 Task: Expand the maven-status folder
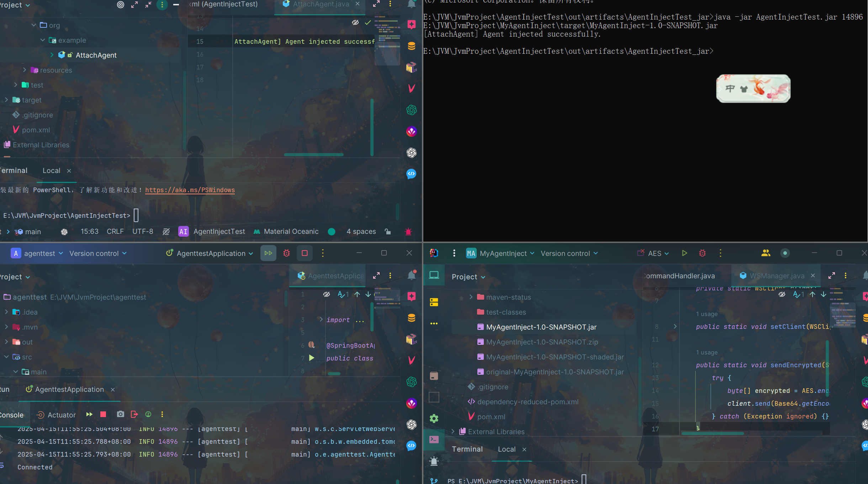pyautogui.click(x=471, y=297)
